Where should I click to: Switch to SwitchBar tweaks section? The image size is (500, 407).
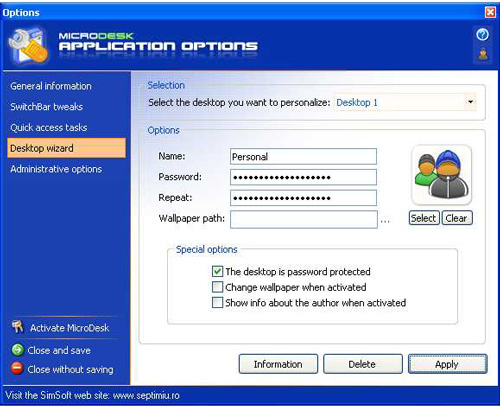[47, 107]
